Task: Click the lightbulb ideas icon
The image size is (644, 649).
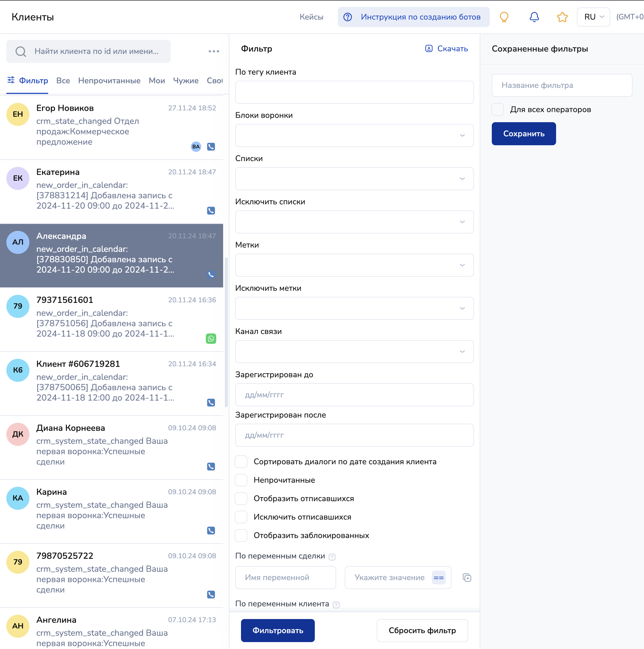Action: point(504,17)
